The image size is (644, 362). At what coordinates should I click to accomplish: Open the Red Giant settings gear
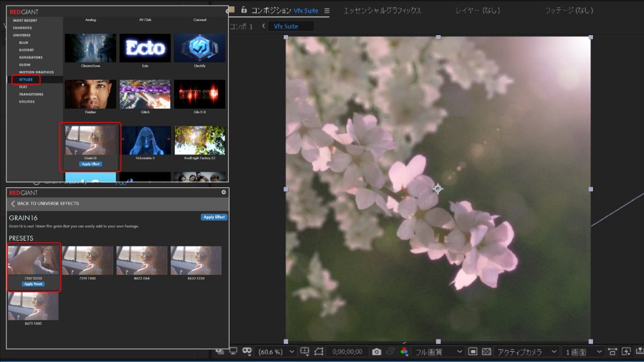click(223, 192)
